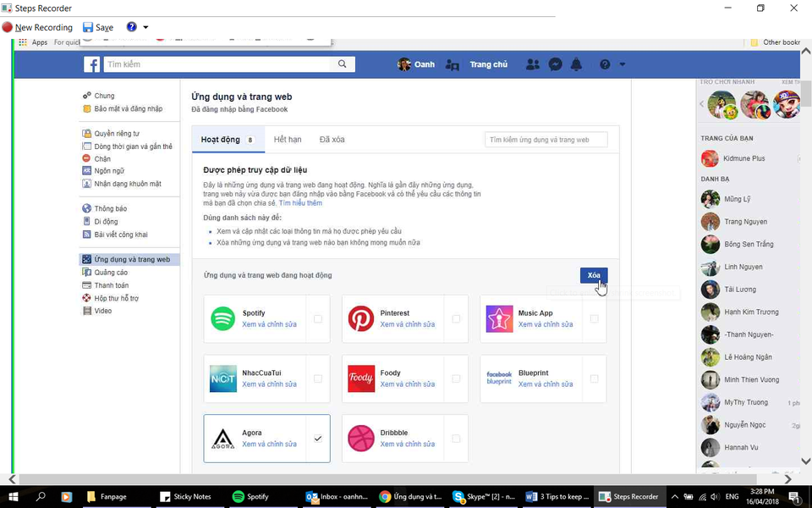Expand hidden icons in the Windows system tray
The image size is (812, 508).
coord(675,497)
